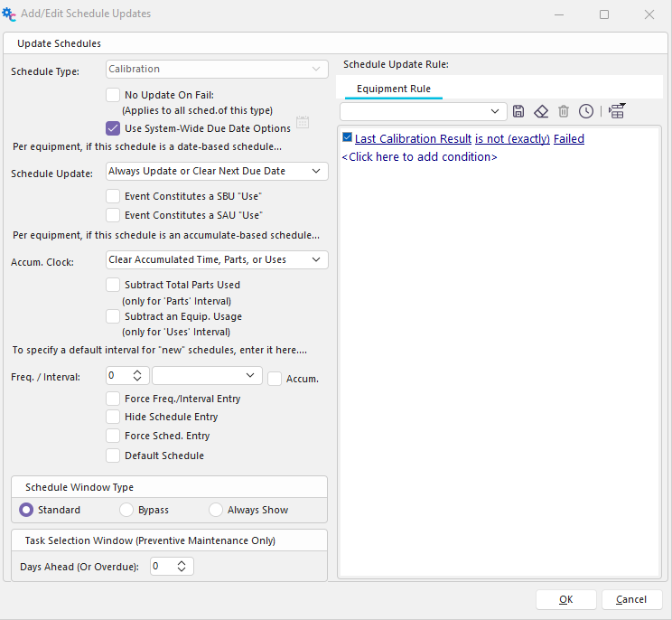Click the rule layout options icon
672x620 pixels.
tap(617, 111)
